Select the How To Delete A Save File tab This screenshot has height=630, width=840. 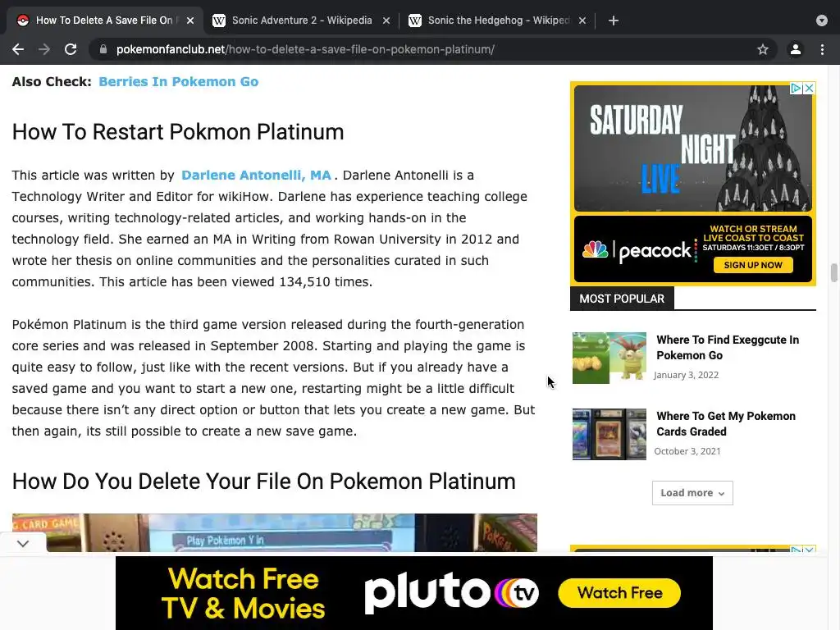tap(104, 21)
